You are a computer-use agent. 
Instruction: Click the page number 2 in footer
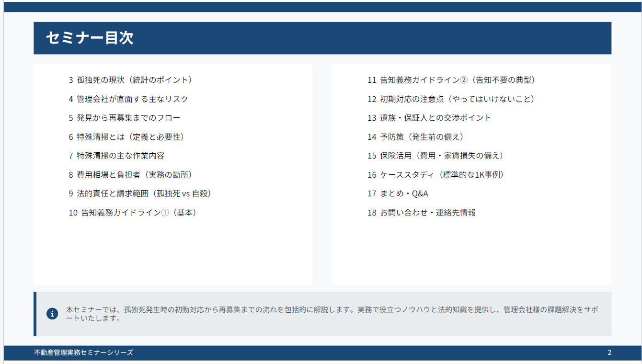tap(609, 353)
